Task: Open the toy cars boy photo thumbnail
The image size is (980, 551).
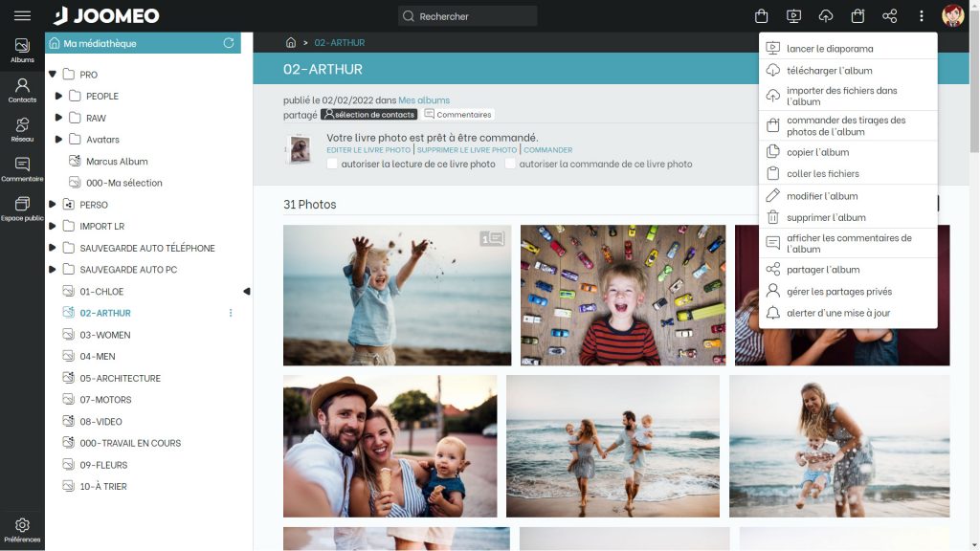Action: [x=623, y=295]
